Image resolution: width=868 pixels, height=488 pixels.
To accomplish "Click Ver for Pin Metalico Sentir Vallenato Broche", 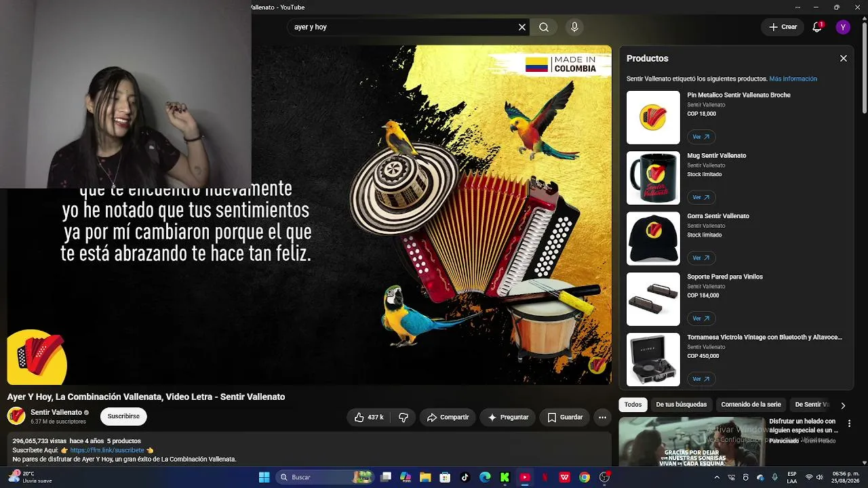I will click(701, 137).
